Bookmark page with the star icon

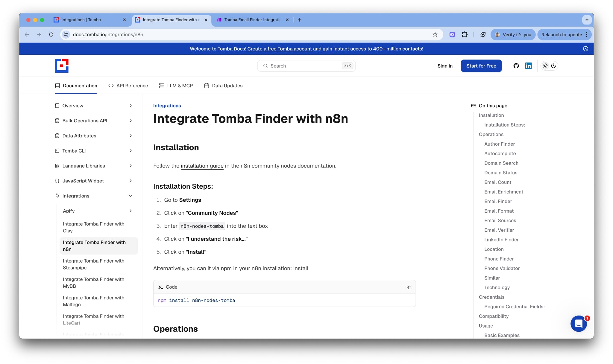coord(435,35)
